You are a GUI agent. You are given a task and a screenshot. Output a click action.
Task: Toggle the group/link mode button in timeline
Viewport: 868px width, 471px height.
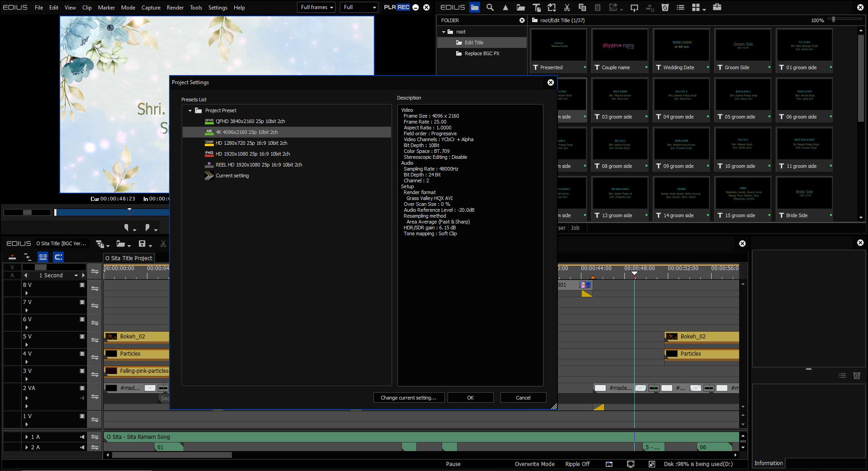click(43, 257)
